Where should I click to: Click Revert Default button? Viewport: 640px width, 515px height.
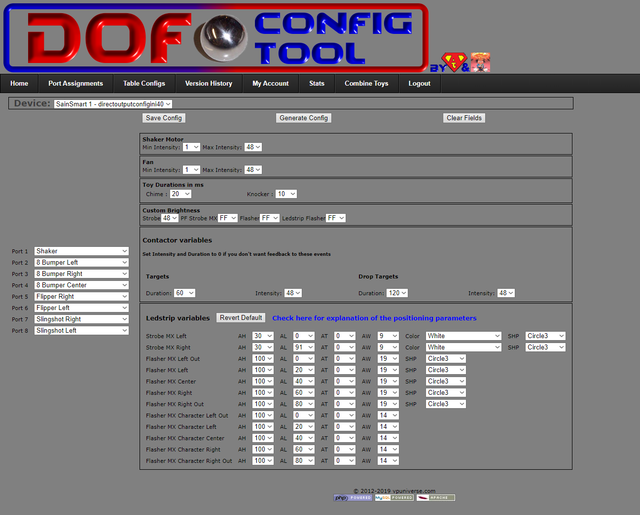(241, 317)
